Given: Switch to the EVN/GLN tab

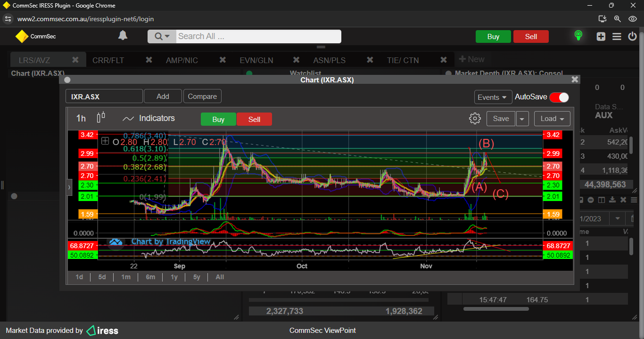Looking at the screenshot, I should 256,60.
